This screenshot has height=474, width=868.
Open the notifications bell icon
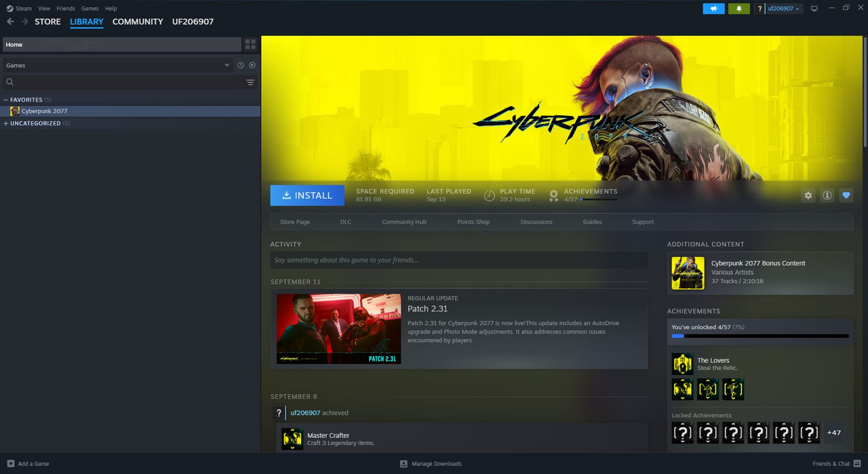point(739,8)
